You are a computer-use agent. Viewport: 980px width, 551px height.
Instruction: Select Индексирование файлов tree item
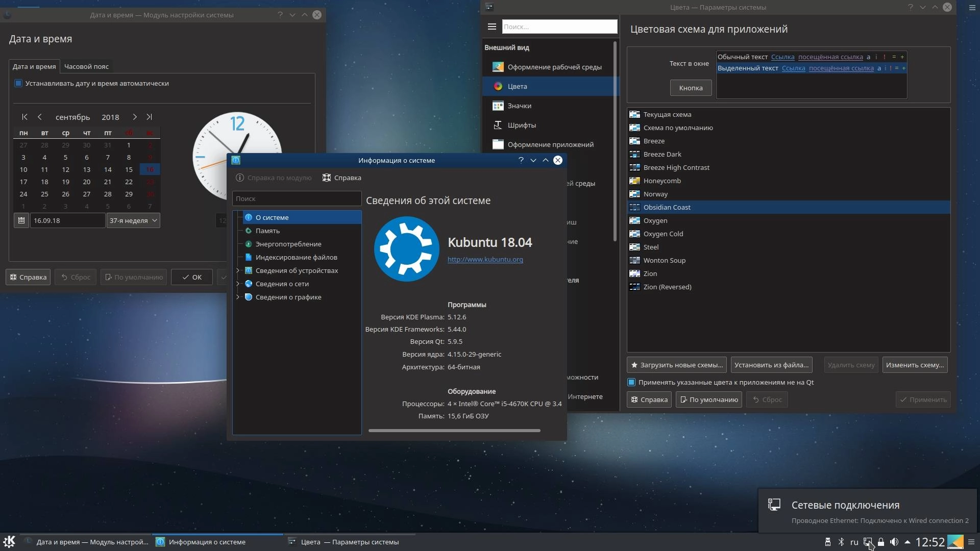[x=302, y=257]
